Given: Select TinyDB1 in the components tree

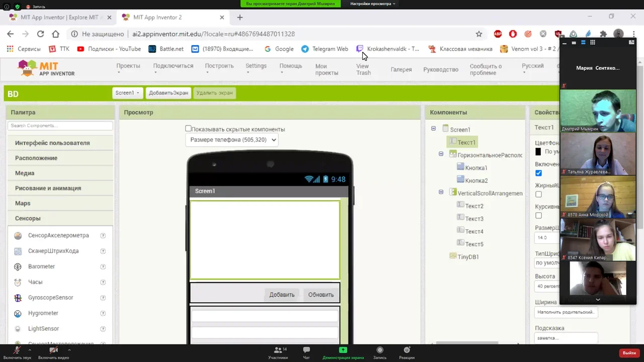Looking at the screenshot, I should coord(468,257).
